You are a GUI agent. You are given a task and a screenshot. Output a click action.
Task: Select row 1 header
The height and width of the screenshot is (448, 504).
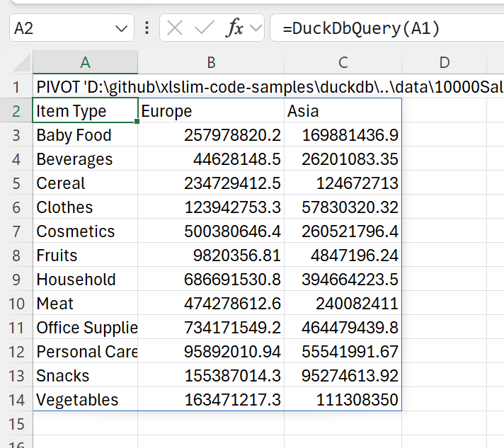tap(16, 87)
